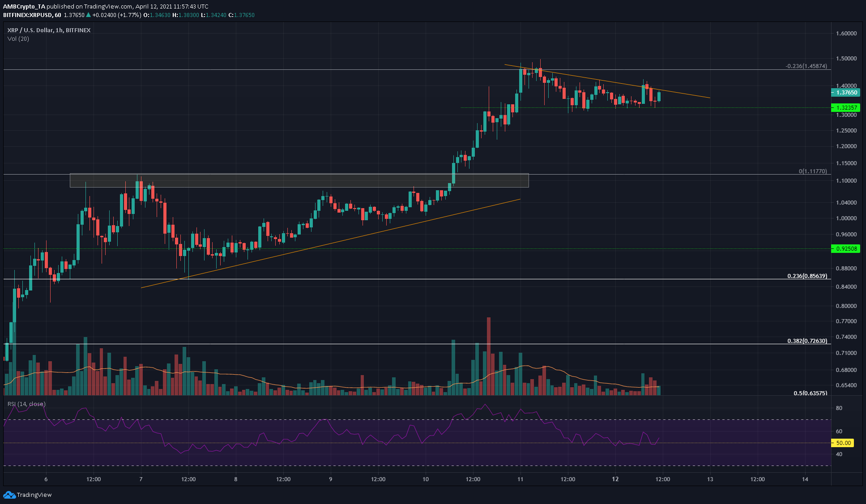Click the 0.382(0.72630) Fibonacci label

coord(807,341)
